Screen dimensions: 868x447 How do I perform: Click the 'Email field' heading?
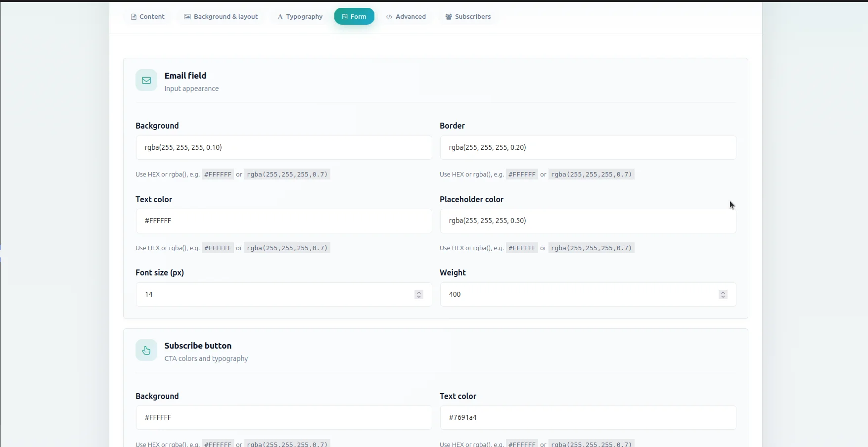(185, 76)
